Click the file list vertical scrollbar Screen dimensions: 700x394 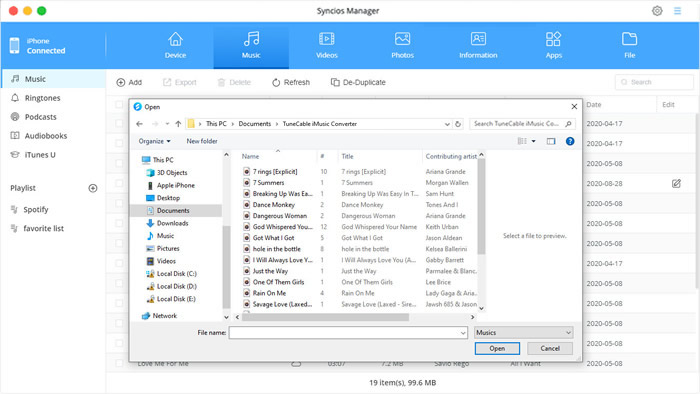(481, 207)
